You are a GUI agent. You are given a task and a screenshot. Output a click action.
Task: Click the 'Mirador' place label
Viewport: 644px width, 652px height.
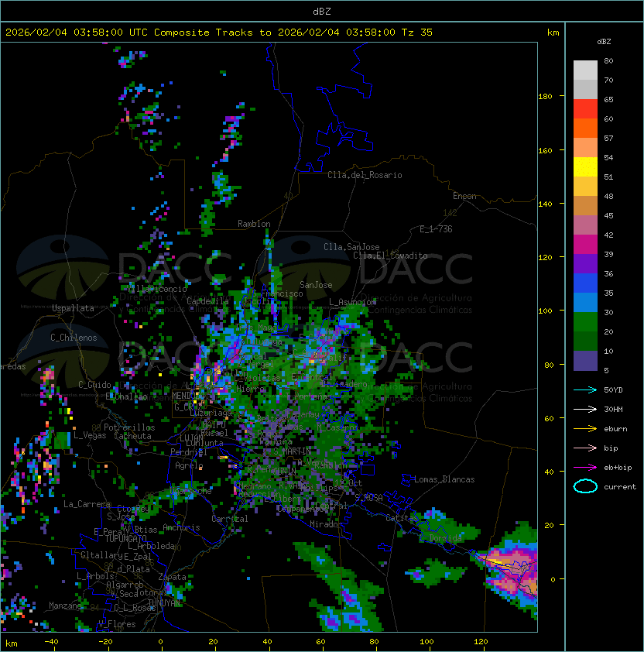pyautogui.click(x=326, y=524)
